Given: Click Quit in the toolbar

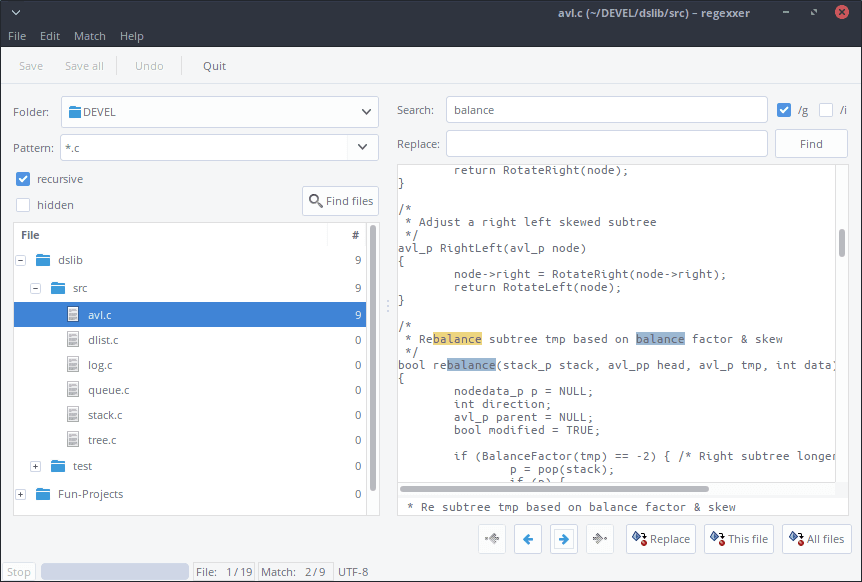Looking at the screenshot, I should pyautogui.click(x=214, y=66).
